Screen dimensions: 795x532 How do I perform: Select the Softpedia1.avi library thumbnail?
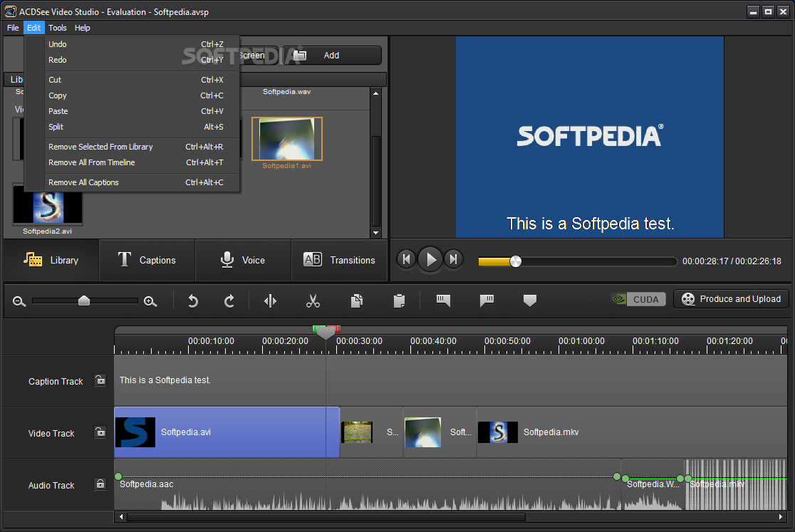(287, 139)
